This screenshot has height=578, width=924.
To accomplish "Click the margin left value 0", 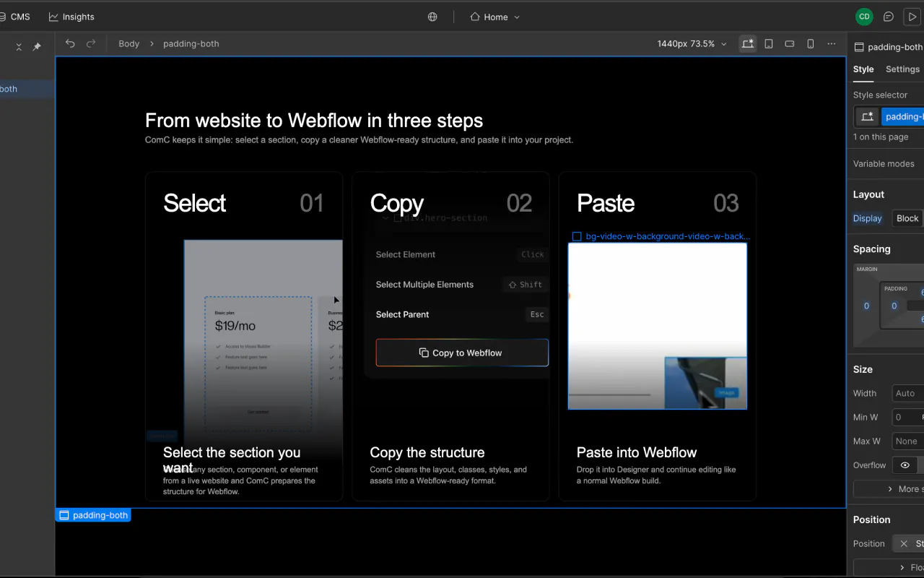I will pos(867,306).
